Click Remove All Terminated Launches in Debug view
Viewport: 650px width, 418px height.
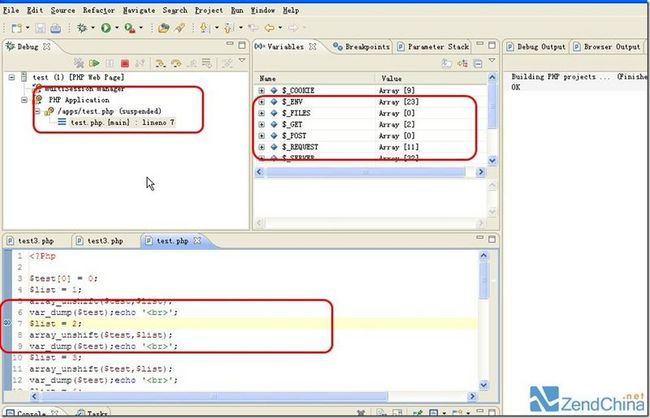(79, 63)
